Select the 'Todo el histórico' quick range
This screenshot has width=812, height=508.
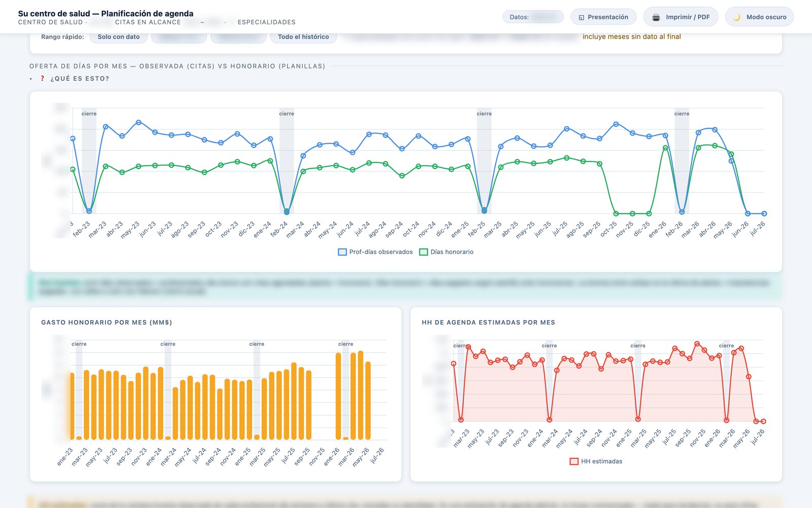[x=303, y=37]
